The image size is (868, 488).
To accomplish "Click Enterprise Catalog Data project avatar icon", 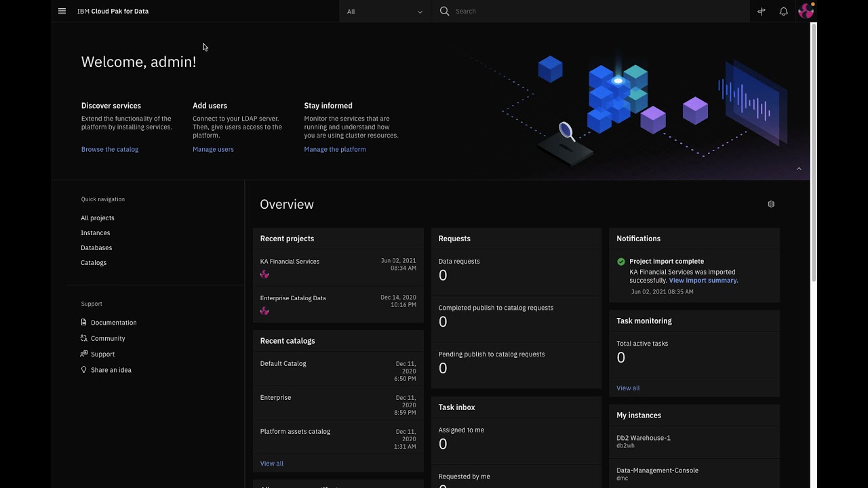I will click(x=264, y=311).
